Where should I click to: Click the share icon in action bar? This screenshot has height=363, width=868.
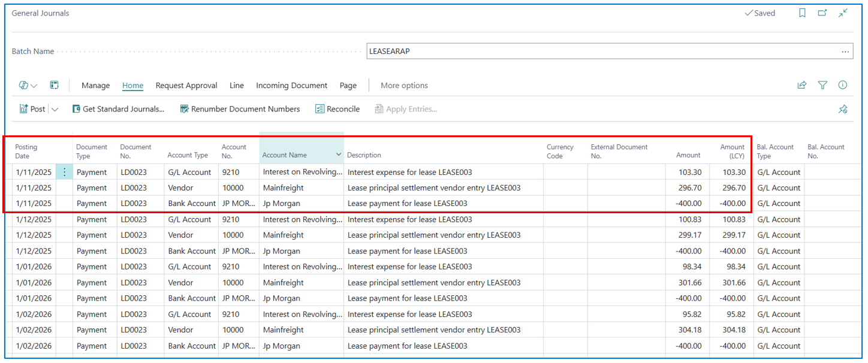click(x=802, y=86)
